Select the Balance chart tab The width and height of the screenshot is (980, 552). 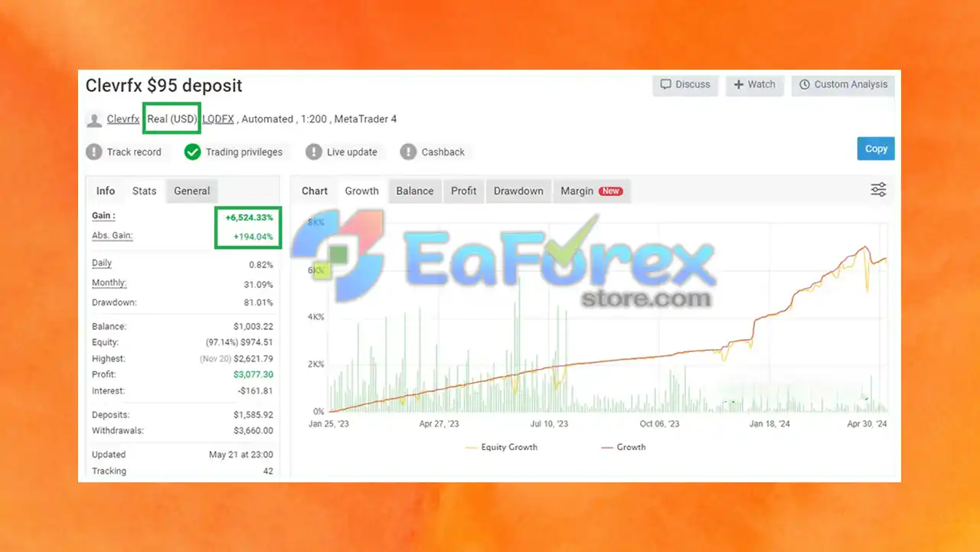pyautogui.click(x=415, y=191)
